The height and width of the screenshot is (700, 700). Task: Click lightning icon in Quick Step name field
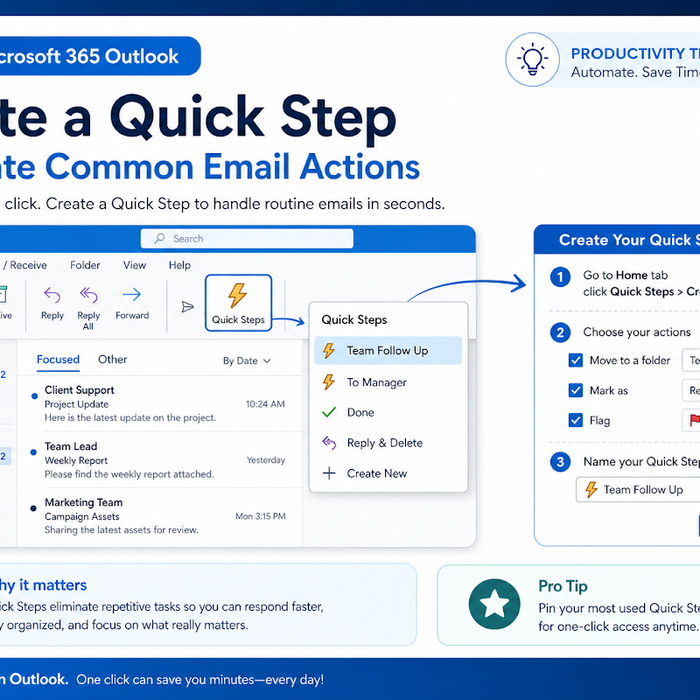[591, 490]
